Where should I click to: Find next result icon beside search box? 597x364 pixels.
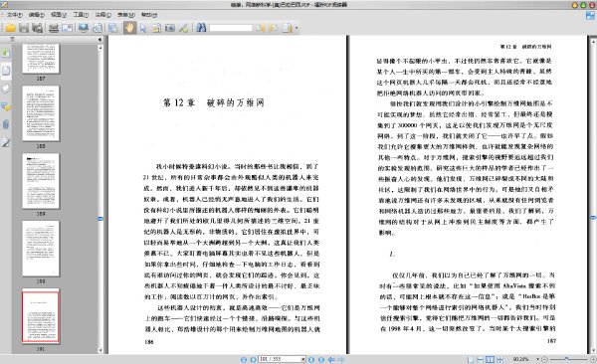tap(274, 28)
